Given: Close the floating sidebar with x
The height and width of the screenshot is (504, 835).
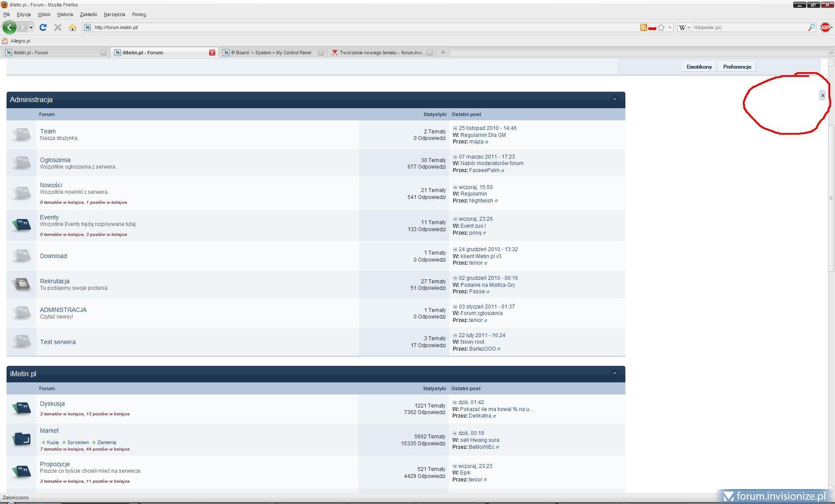Looking at the screenshot, I should click(x=822, y=96).
